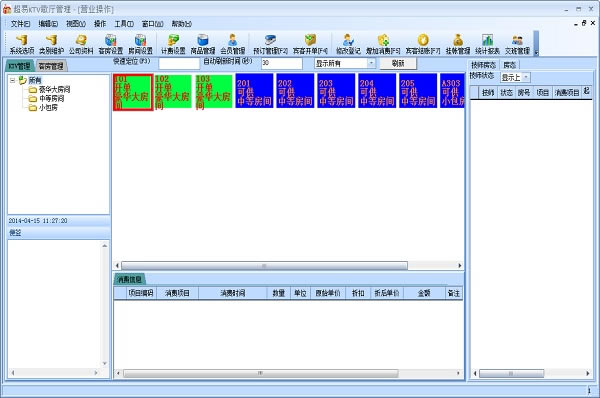The height and width of the screenshot is (398, 600).
Task: Click 预订管理 reservation management icon
Action: click(x=270, y=44)
